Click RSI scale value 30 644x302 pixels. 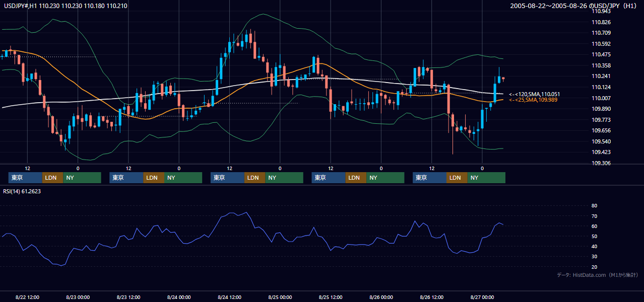tap(594, 257)
